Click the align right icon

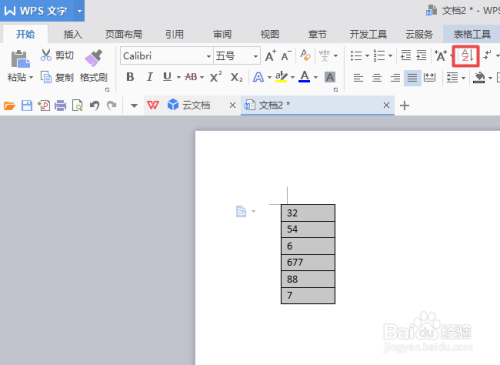click(395, 78)
